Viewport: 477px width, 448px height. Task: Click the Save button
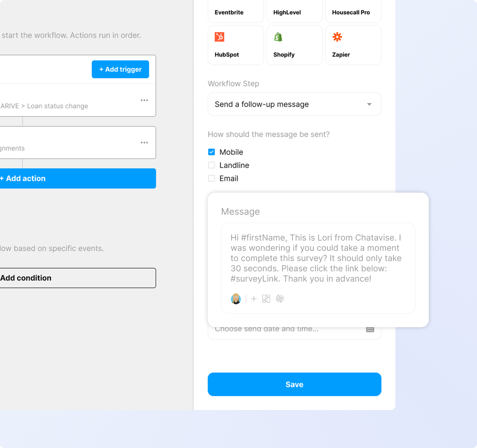tap(294, 384)
